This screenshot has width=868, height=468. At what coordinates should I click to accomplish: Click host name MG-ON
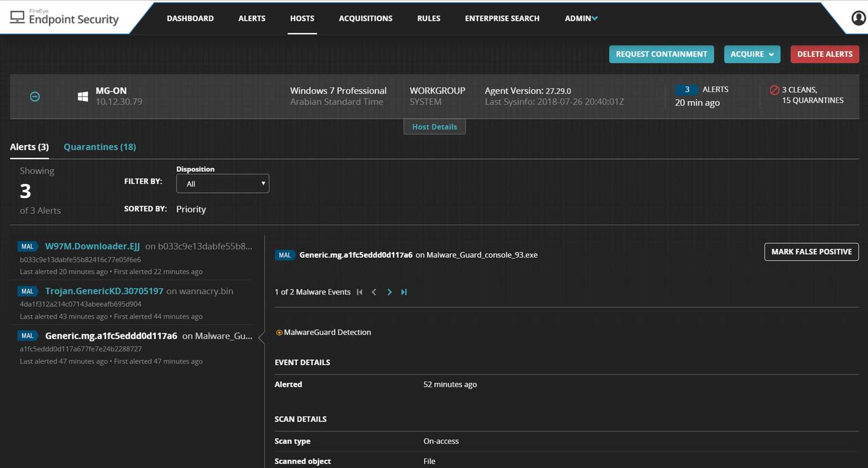click(111, 91)
